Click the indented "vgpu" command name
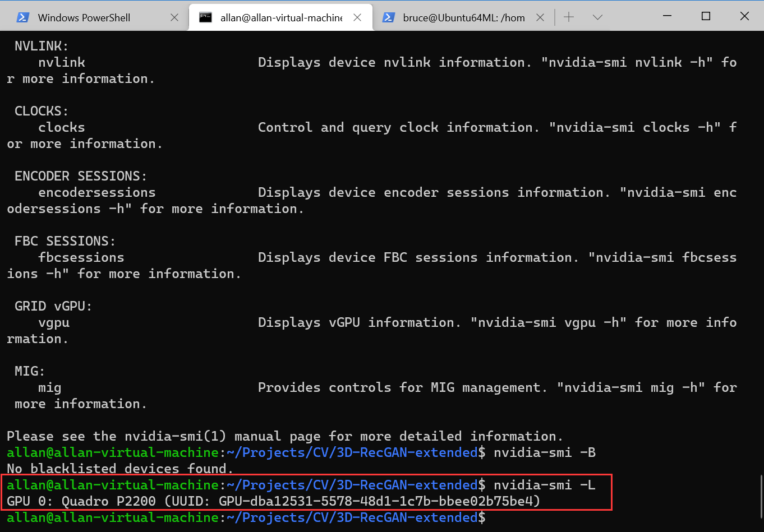 54,322
